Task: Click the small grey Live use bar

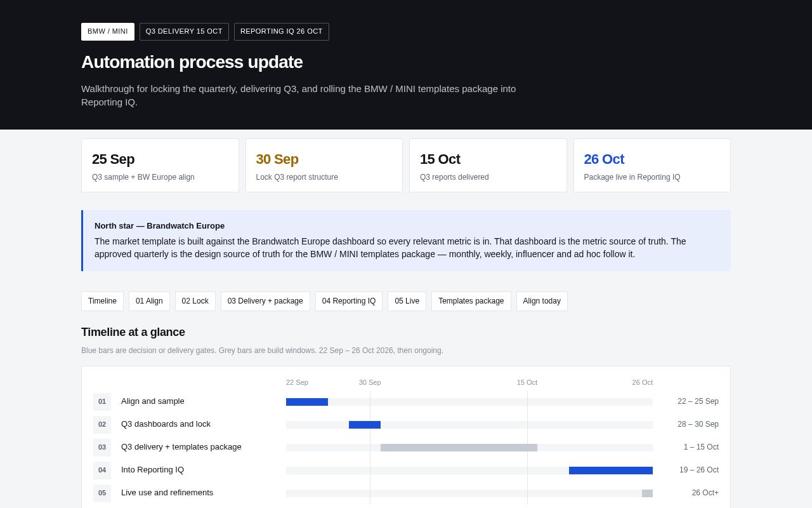Action: (x=647, y=493)
